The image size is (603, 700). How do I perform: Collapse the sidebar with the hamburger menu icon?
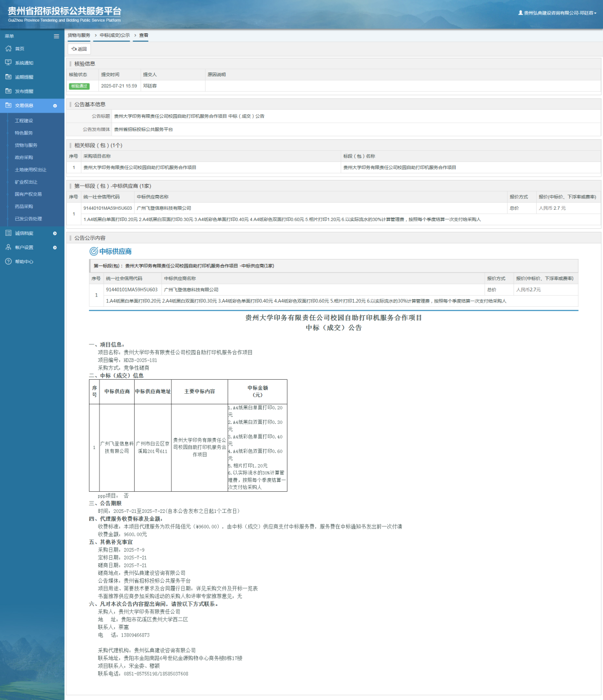click(56, 36)
